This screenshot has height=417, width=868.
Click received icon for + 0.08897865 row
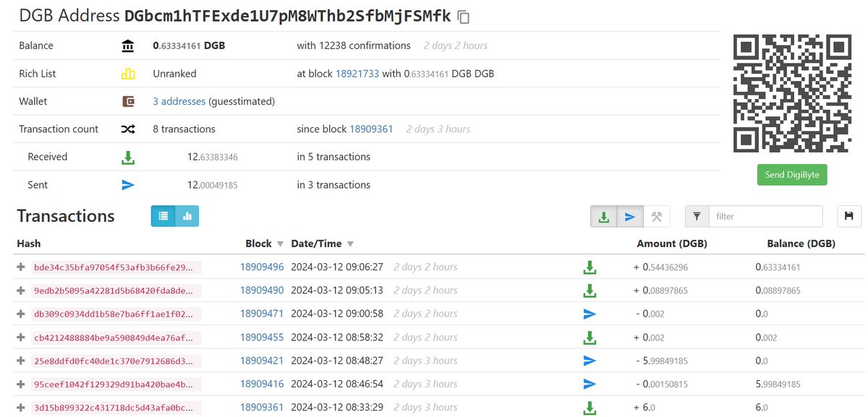pyautogui.click(x=590, y=291)
